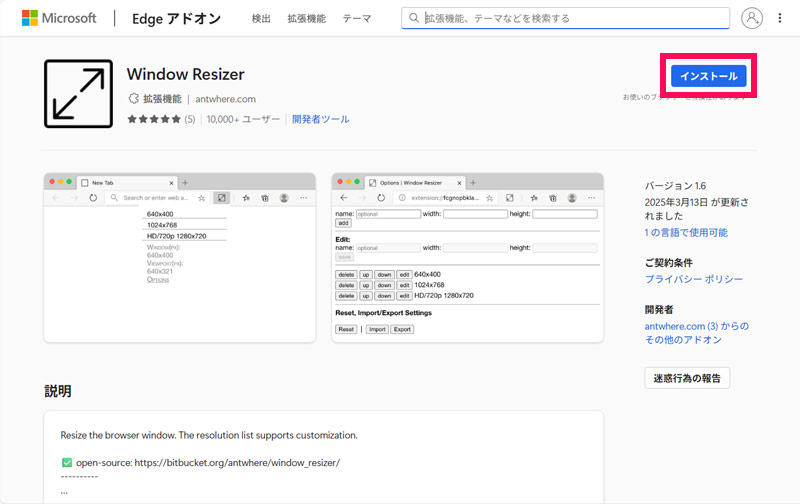This screenshot has height=504, width=800.
Task: Click the 説明 heading
Action: tap(58, 391)
